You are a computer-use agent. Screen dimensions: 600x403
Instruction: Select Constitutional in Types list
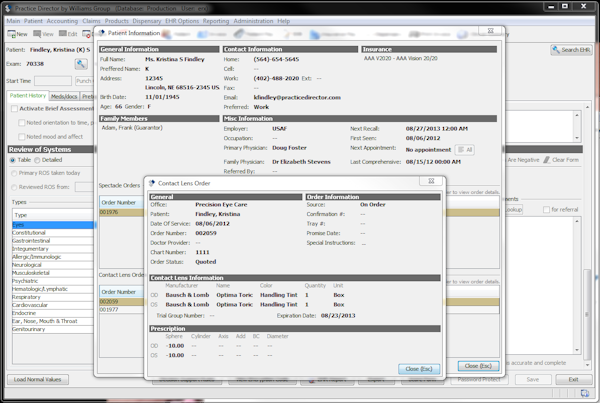53,233
